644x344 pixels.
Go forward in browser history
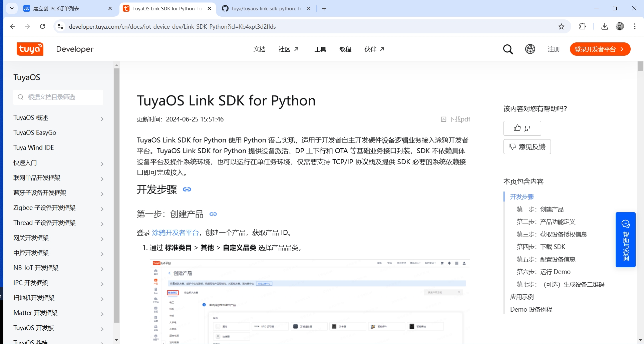click(x=27, y=26)
